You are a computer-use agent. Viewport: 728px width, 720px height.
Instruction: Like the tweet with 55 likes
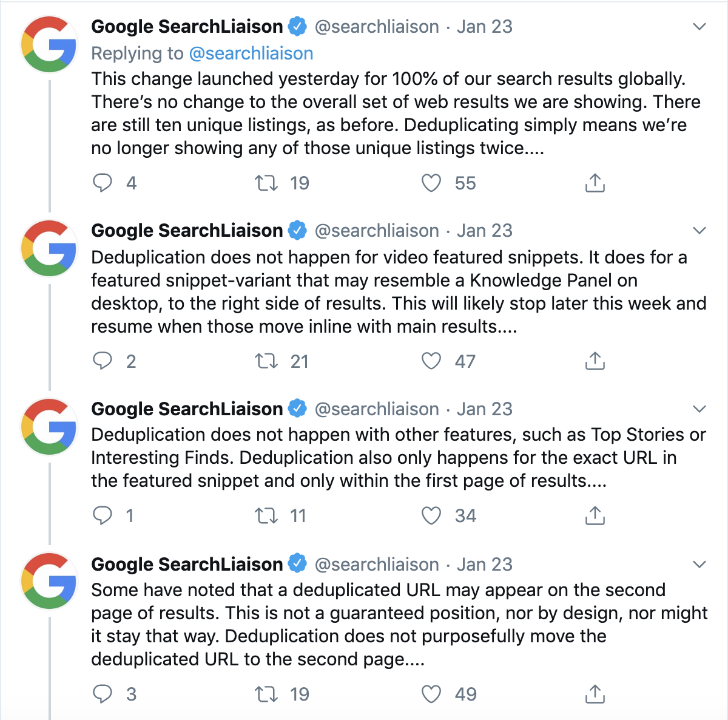tap(431, 183)
